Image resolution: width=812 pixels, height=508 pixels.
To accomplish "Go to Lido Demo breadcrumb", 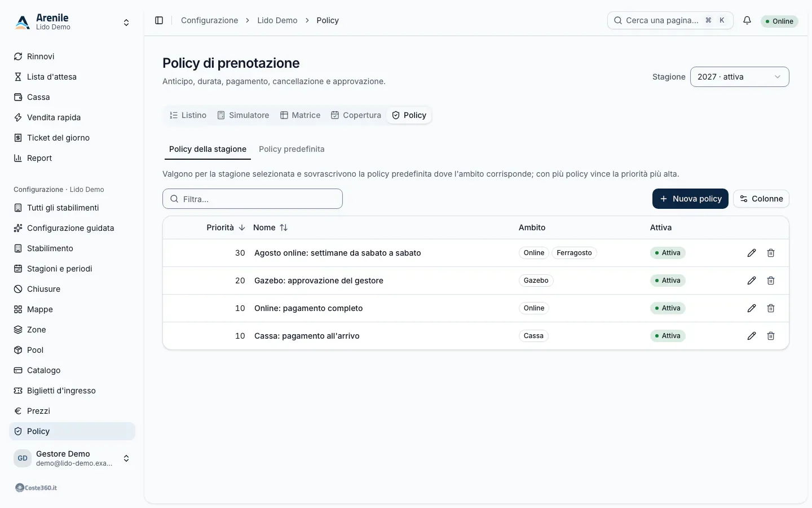I will point(277,20).
